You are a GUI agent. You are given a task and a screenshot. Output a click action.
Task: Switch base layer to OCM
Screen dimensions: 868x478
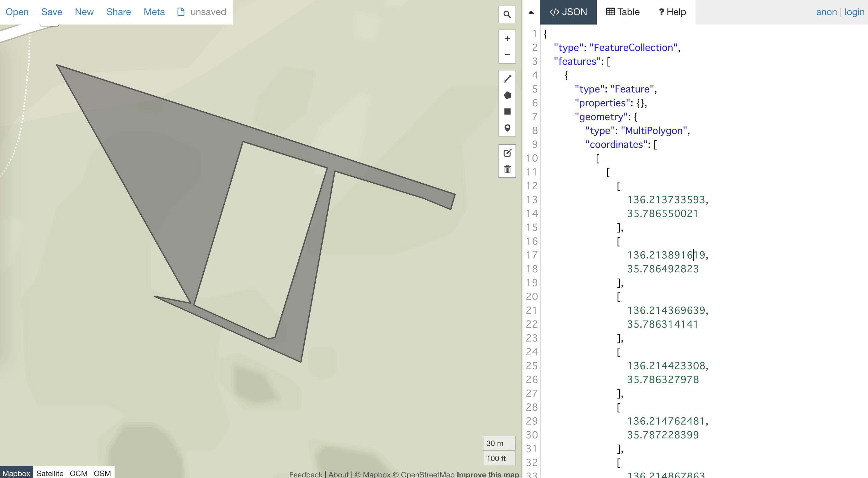click(x=78, y=473)
